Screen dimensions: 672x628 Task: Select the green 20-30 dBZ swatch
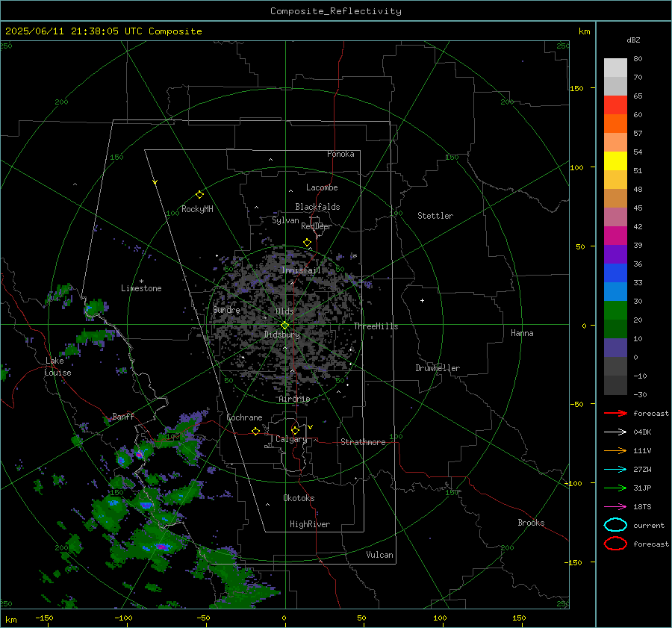pos(615,311)
